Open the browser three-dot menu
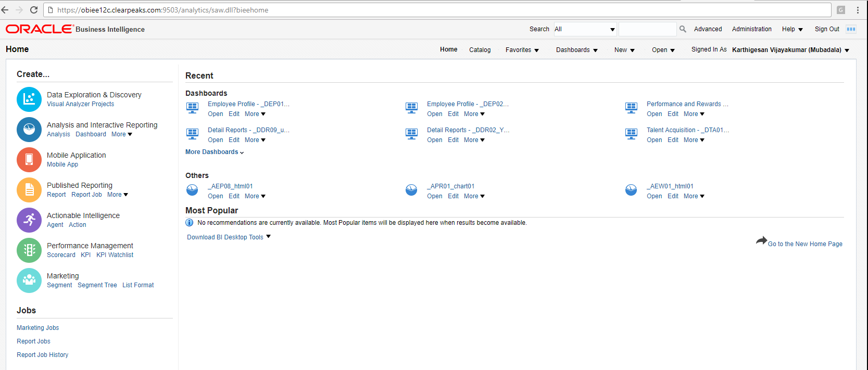This screenshot has width=868, height=370. [858, 10]
